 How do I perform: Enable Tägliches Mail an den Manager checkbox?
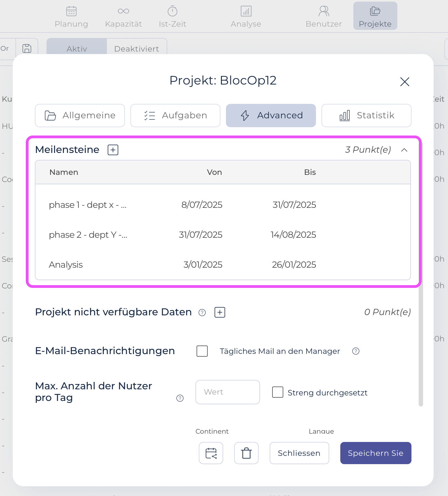coord(202,351)
